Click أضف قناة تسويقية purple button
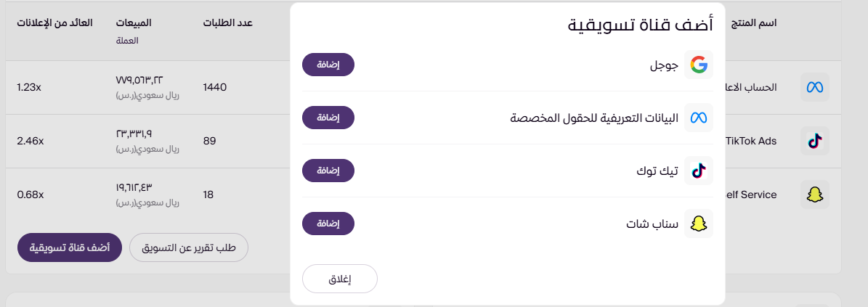 [69, 247]
